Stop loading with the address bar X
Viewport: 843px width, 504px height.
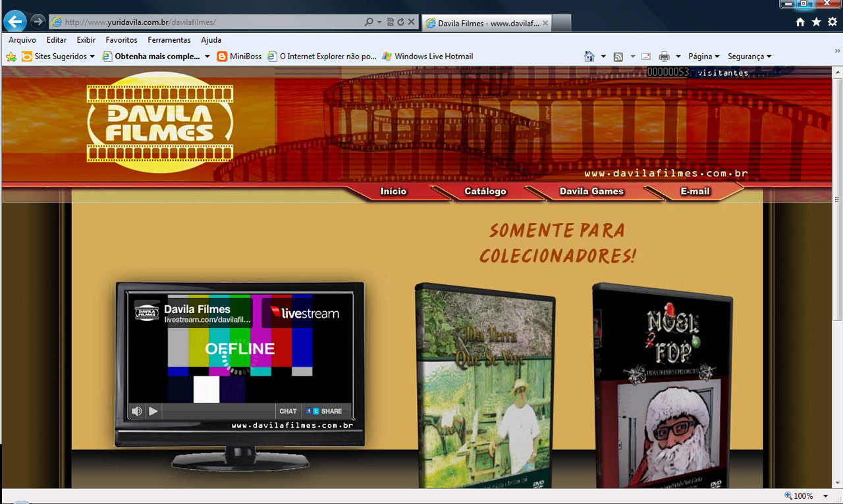tap(411, 22)
